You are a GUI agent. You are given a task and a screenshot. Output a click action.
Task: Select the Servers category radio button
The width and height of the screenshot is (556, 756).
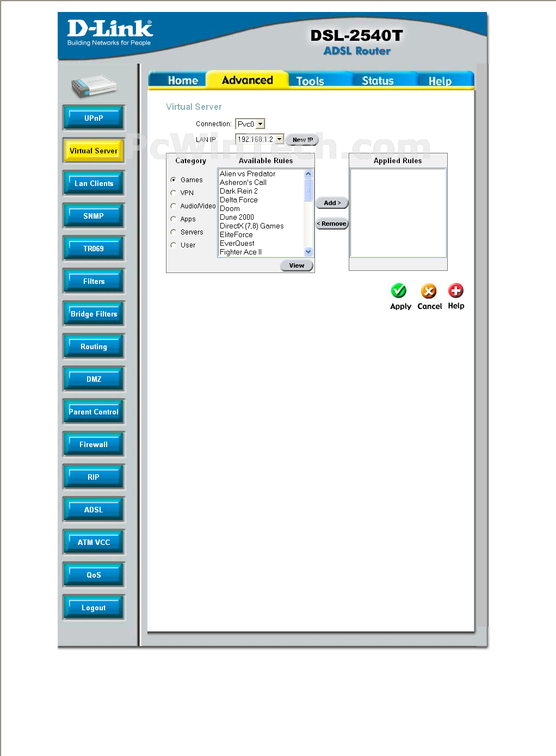pyautogui.click(x=174, y=232)
